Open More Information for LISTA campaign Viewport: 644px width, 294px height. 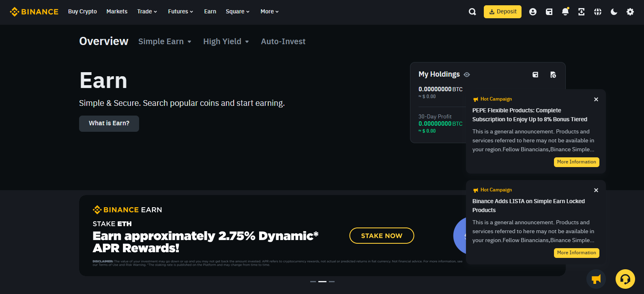click(576, 253)
